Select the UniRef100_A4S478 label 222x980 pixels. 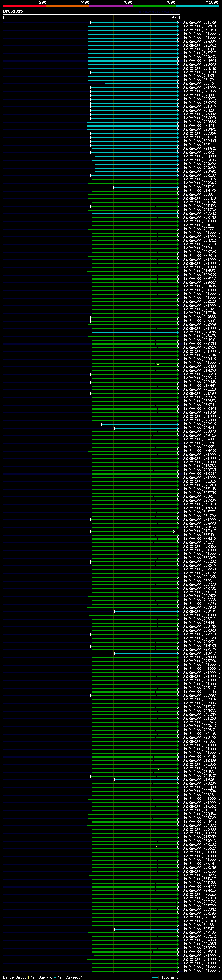(199, 336)
